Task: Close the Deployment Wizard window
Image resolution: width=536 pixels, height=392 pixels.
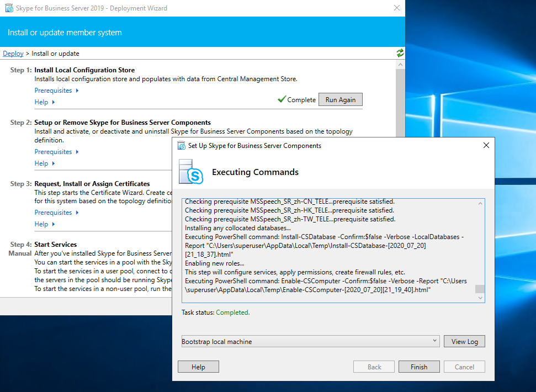Action: click(x=396, y=8)
